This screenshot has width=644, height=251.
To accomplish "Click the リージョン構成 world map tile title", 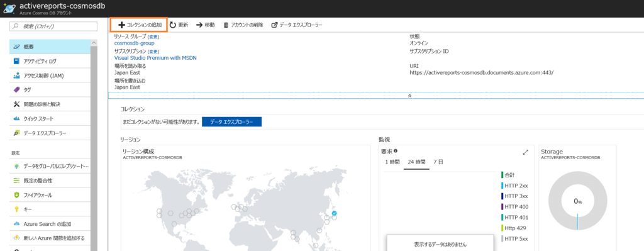I will [x=138, y=151].
